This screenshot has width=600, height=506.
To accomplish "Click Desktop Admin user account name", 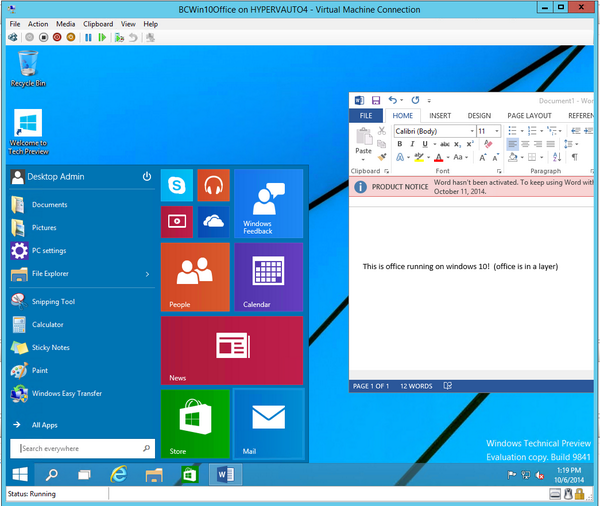I will tap(55, 176).
